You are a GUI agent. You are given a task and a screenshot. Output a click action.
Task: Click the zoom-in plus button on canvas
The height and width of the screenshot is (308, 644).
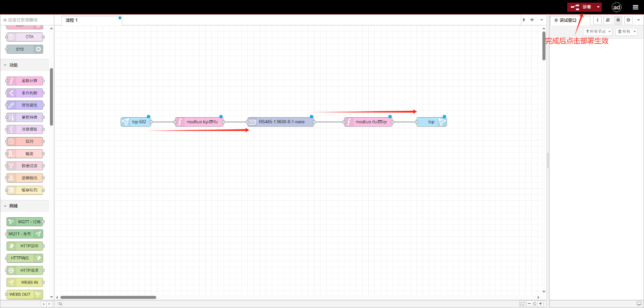coord(540,304)
